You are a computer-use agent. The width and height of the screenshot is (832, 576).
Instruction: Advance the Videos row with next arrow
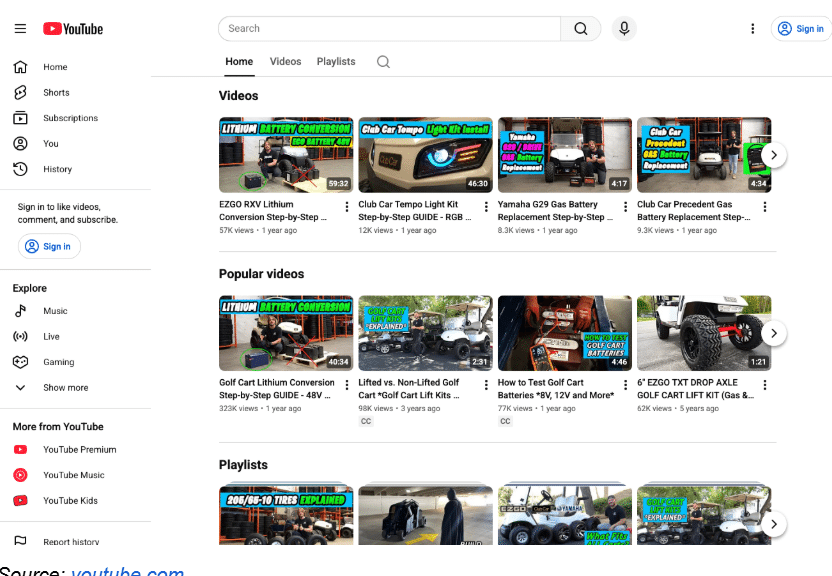tap(774, 155)
